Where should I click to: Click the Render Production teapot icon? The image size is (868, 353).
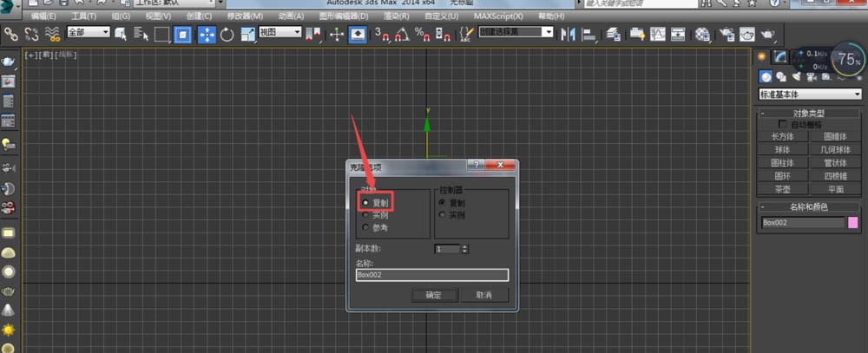[x=769, y=35]
